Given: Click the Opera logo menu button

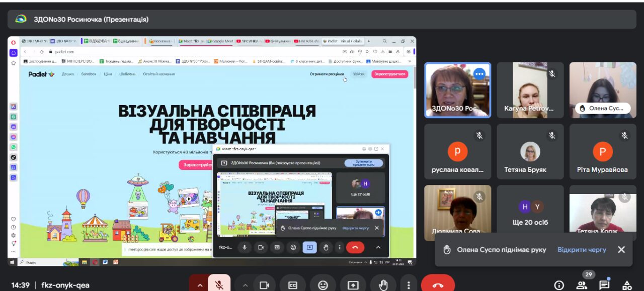Looking at the screenshot, I should (x=14, y=42).
